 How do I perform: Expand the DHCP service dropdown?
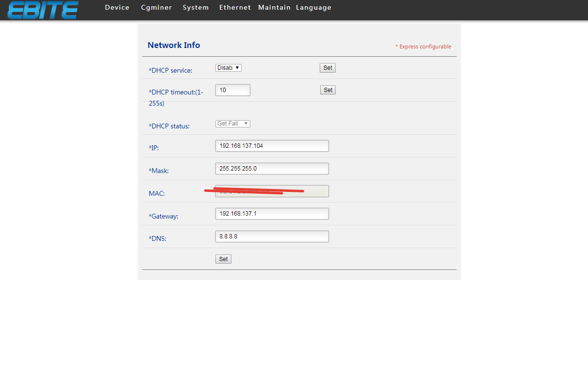[x=228, y=68]
